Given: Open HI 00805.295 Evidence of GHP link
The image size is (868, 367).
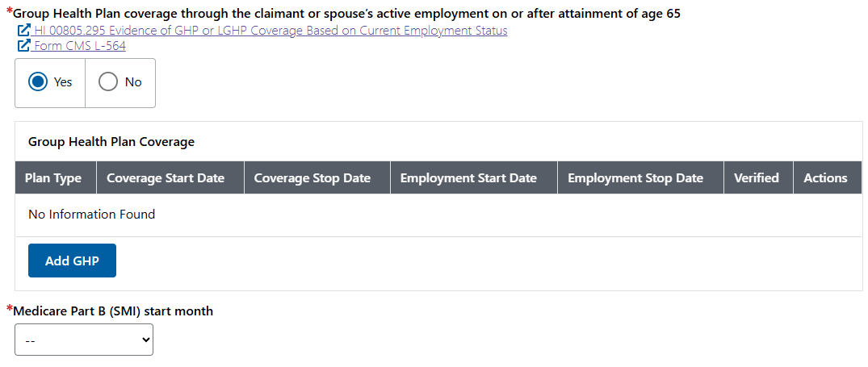Looking at the screenshot, I should pos(270,31).
